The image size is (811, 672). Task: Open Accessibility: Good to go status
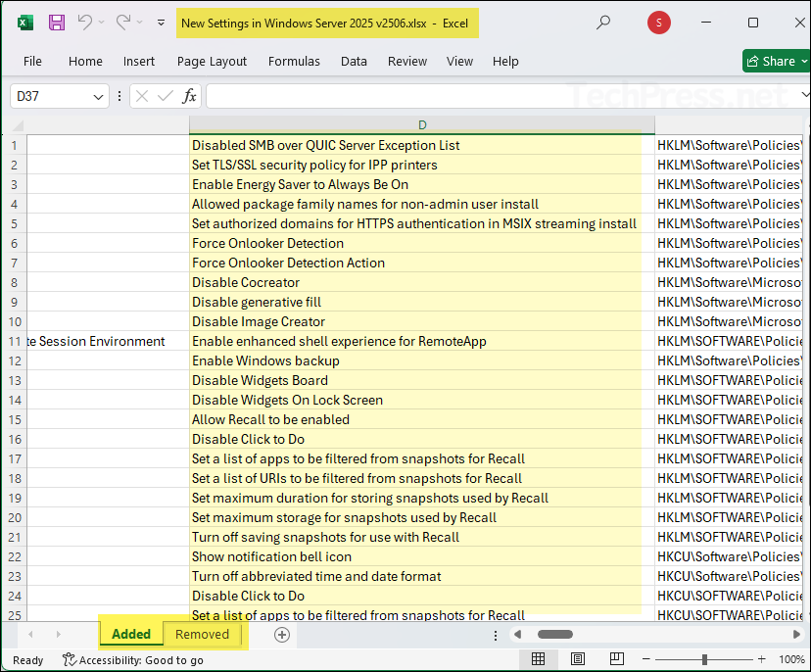(132, 660)
